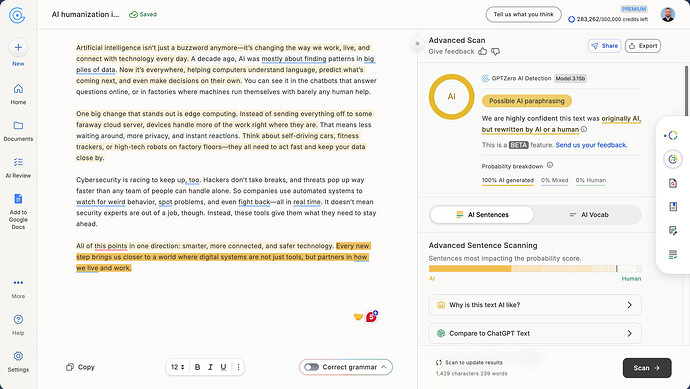Viewport: 690px width, 389px height.
Task: Click the '283,262/300,000 credits left' text
Action: pos(613,19)
